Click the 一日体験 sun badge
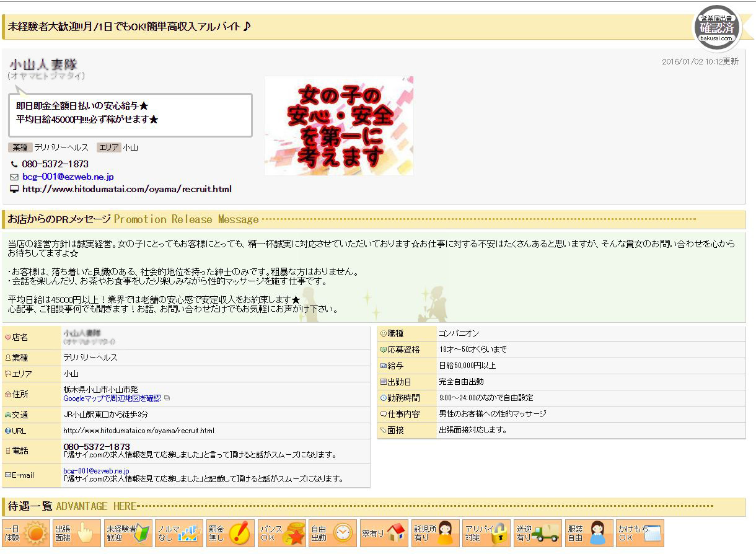 point(26,533)
